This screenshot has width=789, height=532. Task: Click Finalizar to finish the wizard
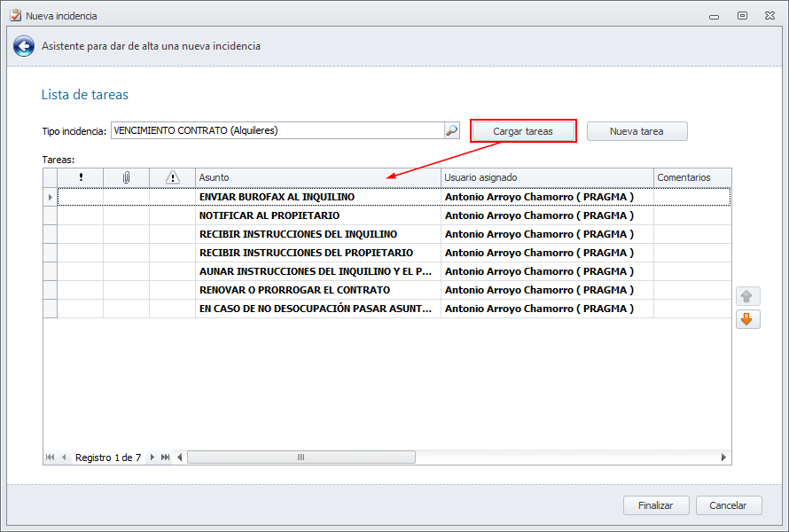click(656, 505)
